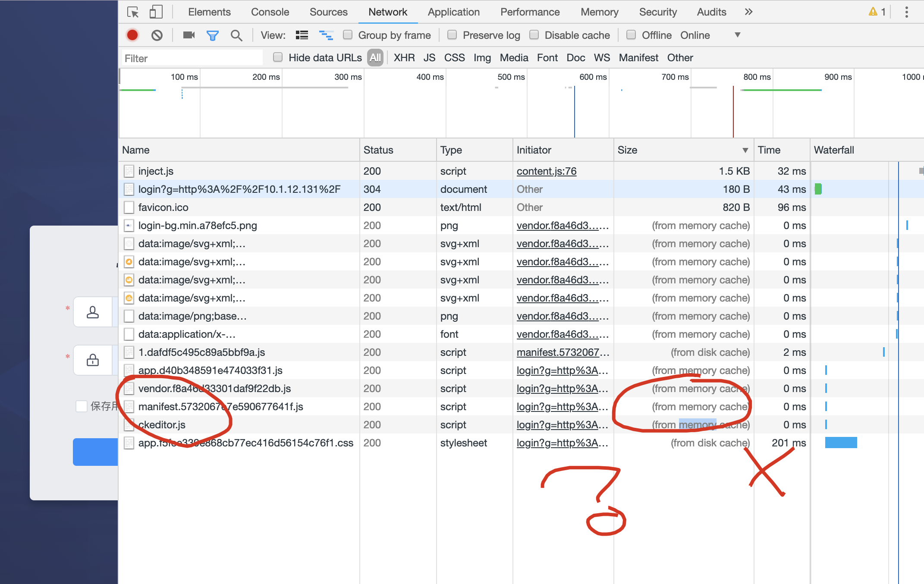The width and height of the screenshot is (924, 584).
Task: Check Hide data URLs
Action: (x=278, y=57)
